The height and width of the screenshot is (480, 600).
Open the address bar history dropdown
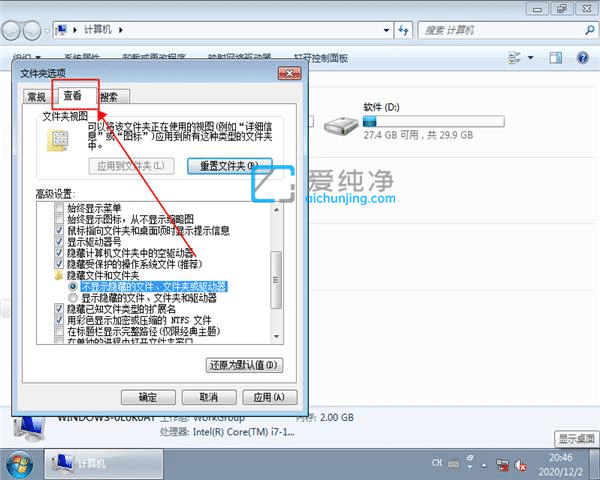pyautogui.click(x=386, y=30)
